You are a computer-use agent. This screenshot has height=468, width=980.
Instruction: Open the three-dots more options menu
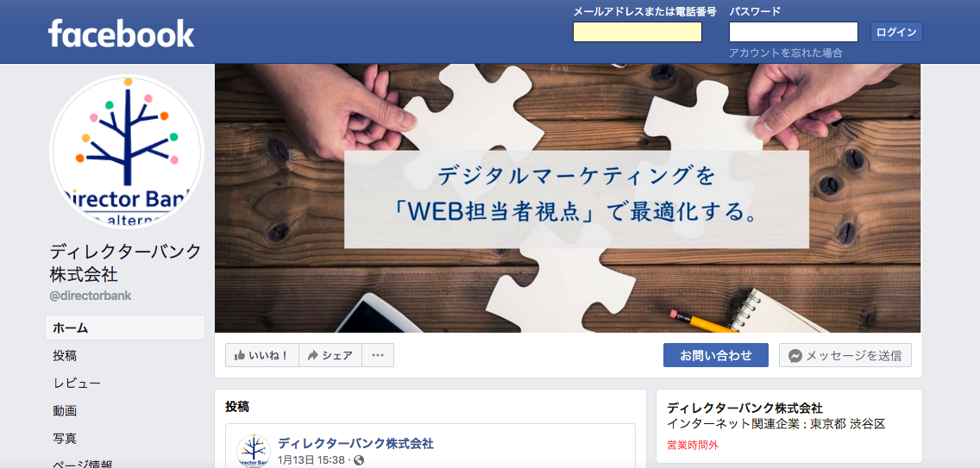pos(378,355)
